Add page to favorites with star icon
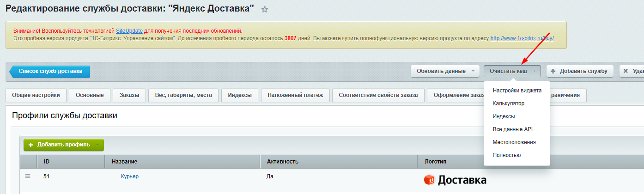 point(265,9)
